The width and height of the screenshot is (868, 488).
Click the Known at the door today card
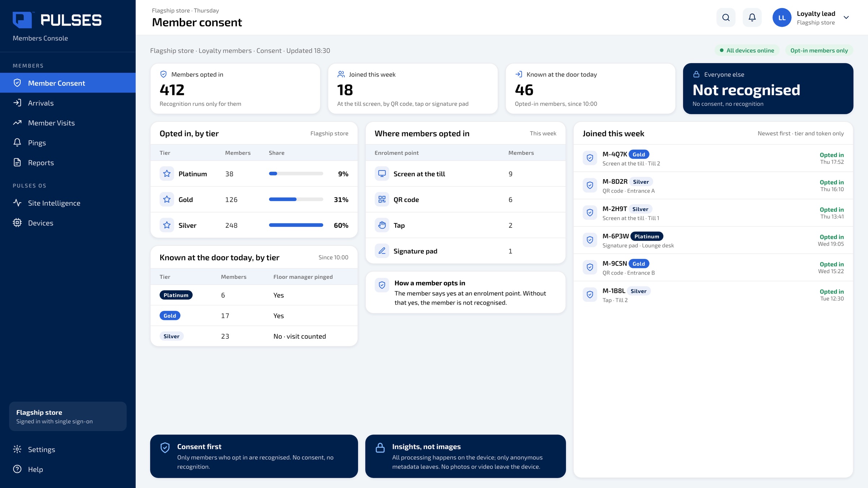click(x=590, y=89)
